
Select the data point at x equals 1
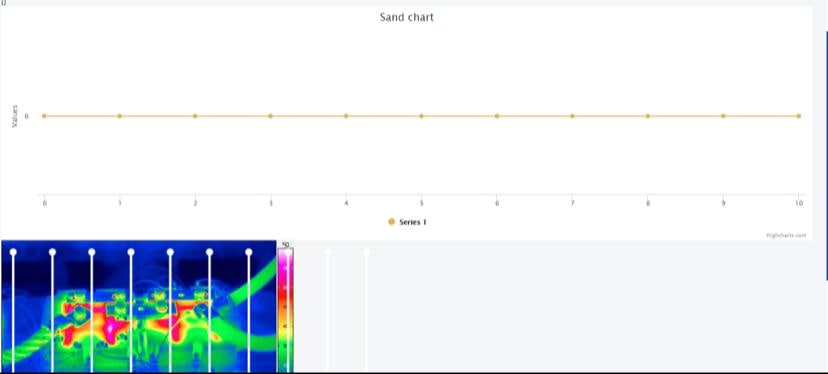120,116
